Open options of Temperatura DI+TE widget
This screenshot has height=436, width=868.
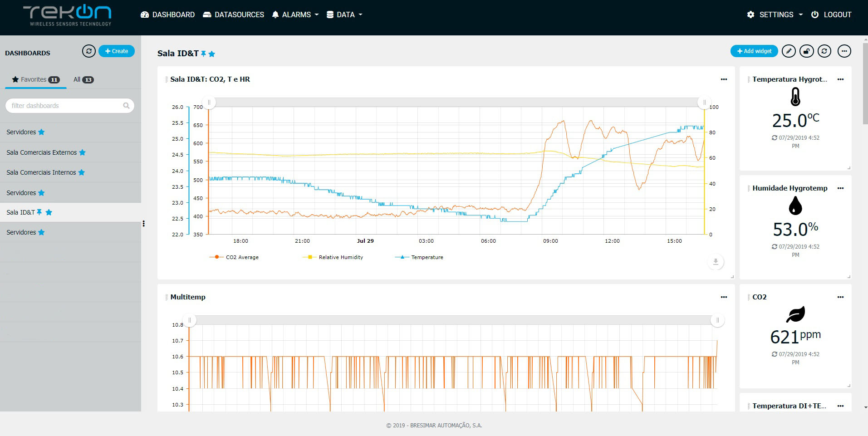(x=840, y=406)
